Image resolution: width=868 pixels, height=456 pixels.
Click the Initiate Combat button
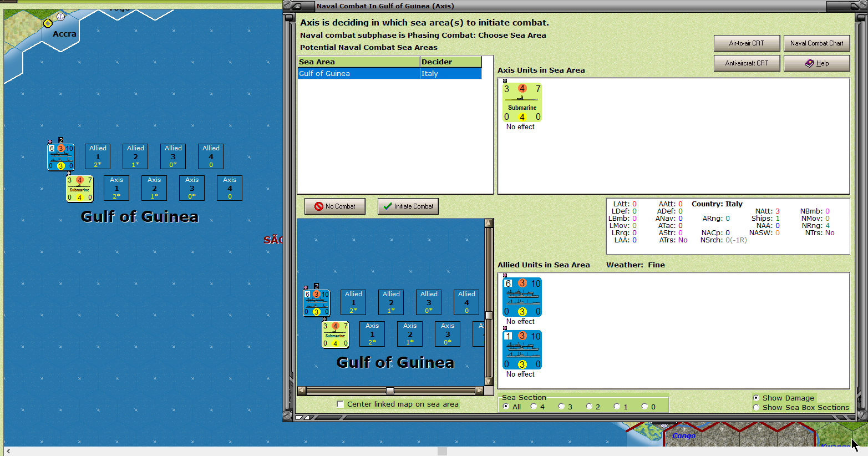pyautogui.click(x=408, y=206)
